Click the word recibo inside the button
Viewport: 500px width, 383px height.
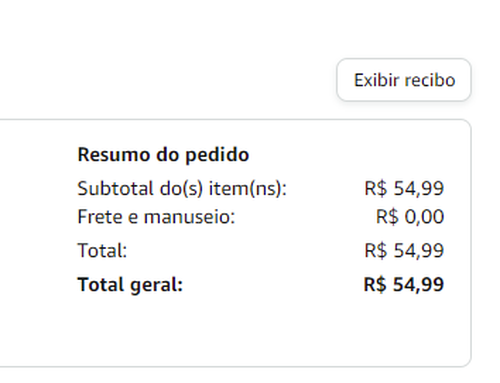click(x=430, y=80)
